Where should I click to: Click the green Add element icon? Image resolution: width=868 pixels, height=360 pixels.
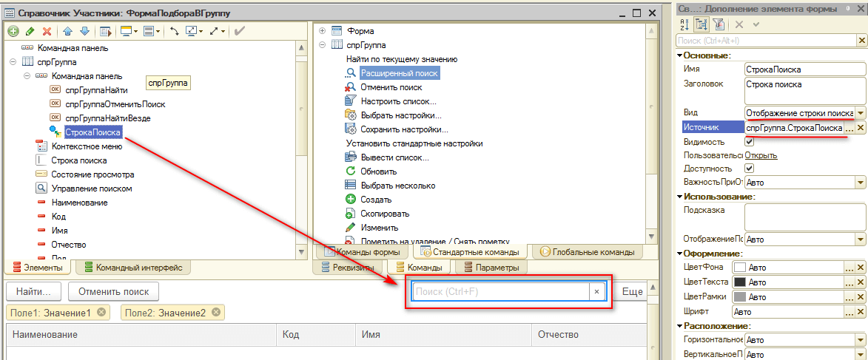point(13,31)
